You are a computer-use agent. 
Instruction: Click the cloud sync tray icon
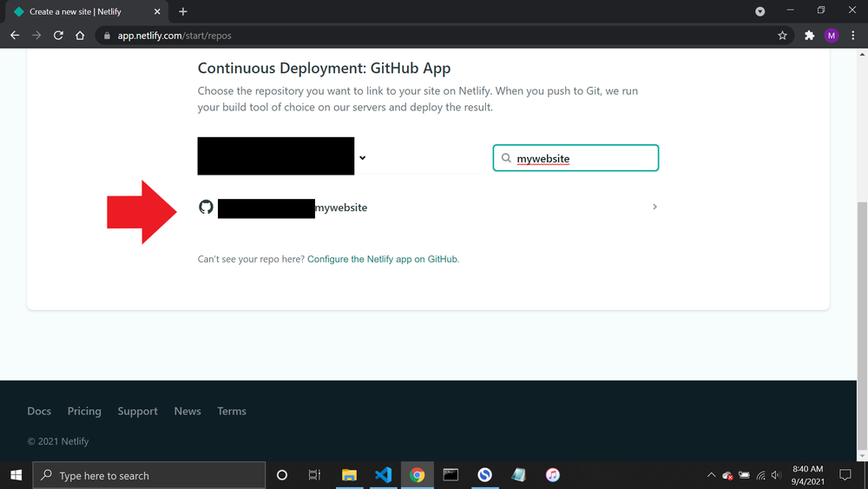tap(727, 475)
